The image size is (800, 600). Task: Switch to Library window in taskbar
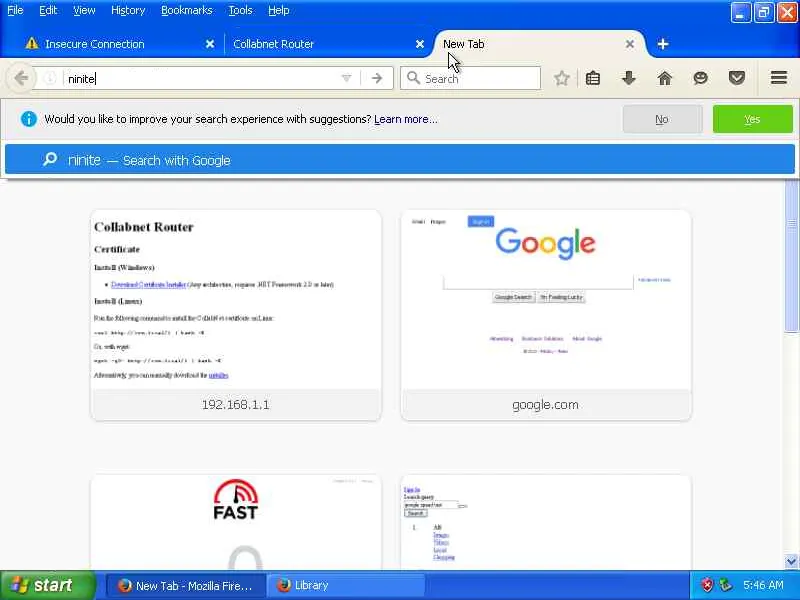pos(346,585)
